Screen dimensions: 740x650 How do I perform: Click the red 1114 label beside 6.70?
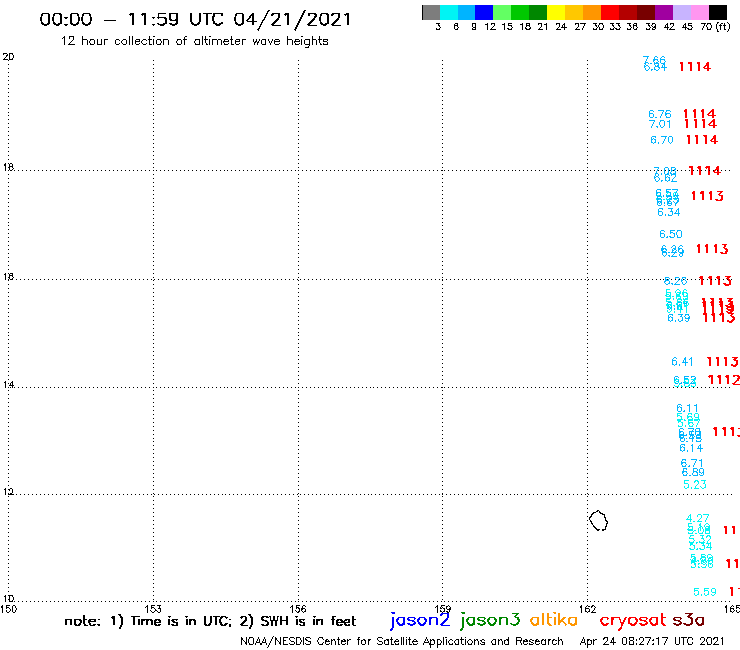pos(702,140)
